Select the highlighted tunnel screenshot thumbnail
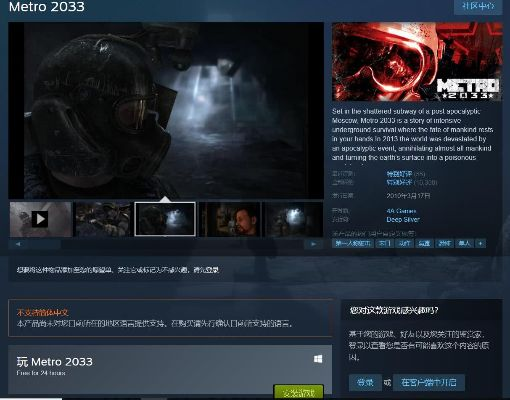The image size is (510, 400). point(165,219)
